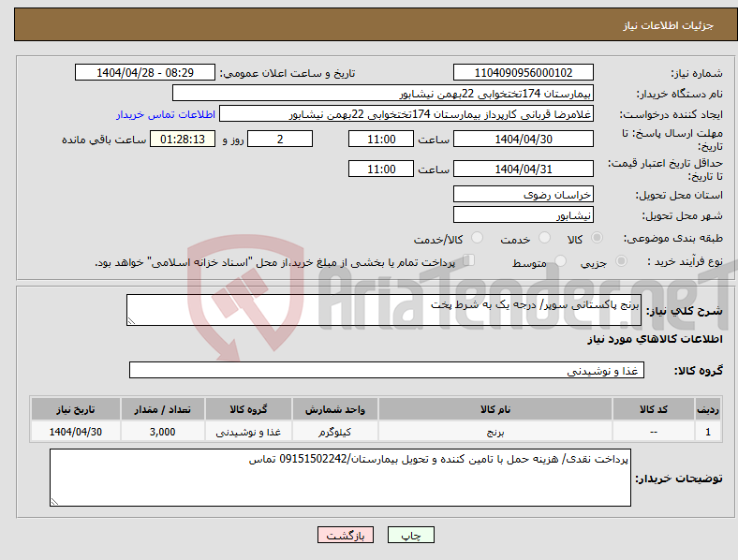
Task: Click request creator field غلامرضا قربانی
Action: click(406, 114)
